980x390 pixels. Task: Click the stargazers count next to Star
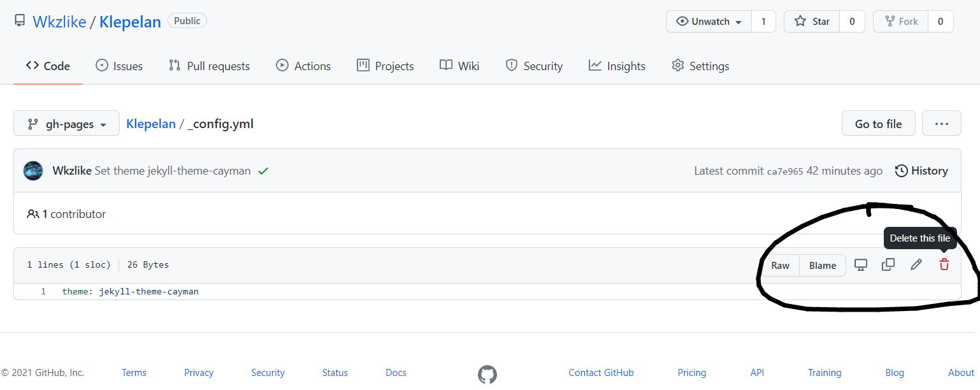[x=852, y=22]
